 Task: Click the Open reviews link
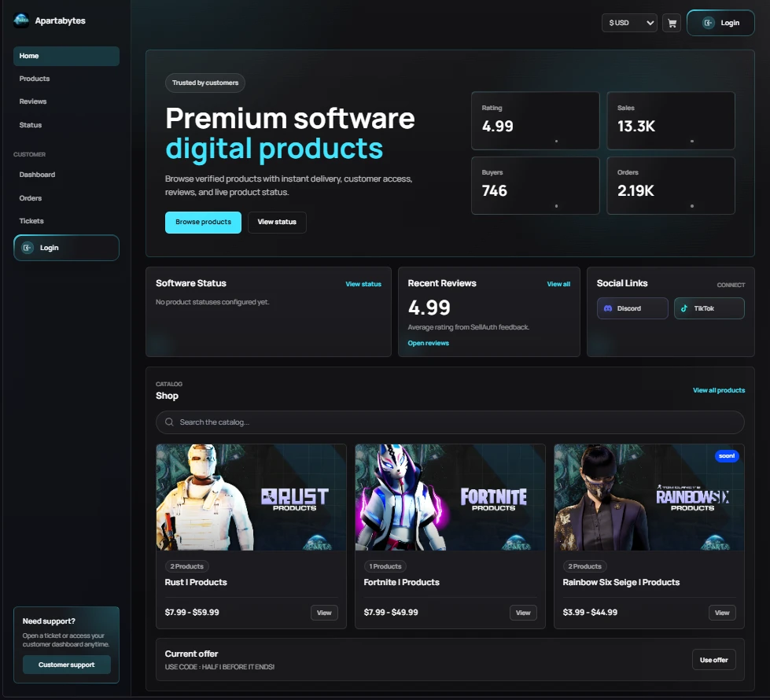click(428, 343)
